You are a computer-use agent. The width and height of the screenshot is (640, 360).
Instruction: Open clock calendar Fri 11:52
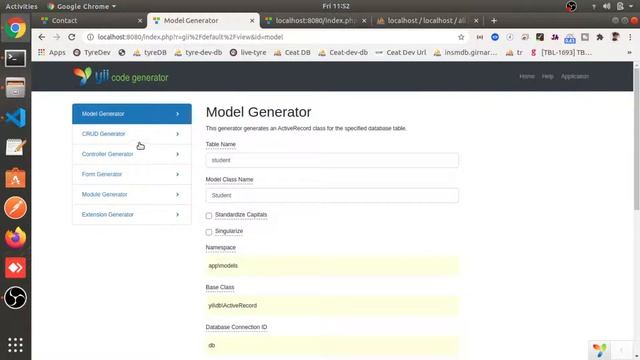click(x=336, y=6)
